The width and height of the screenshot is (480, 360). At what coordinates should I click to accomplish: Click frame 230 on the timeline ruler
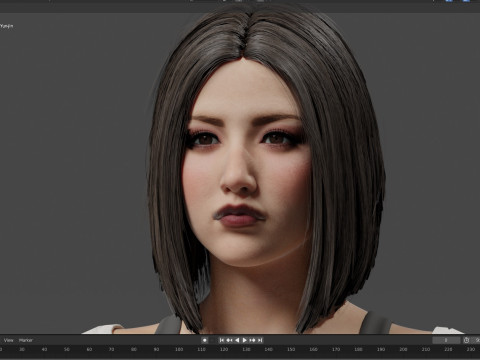click(x=471, y=349)
